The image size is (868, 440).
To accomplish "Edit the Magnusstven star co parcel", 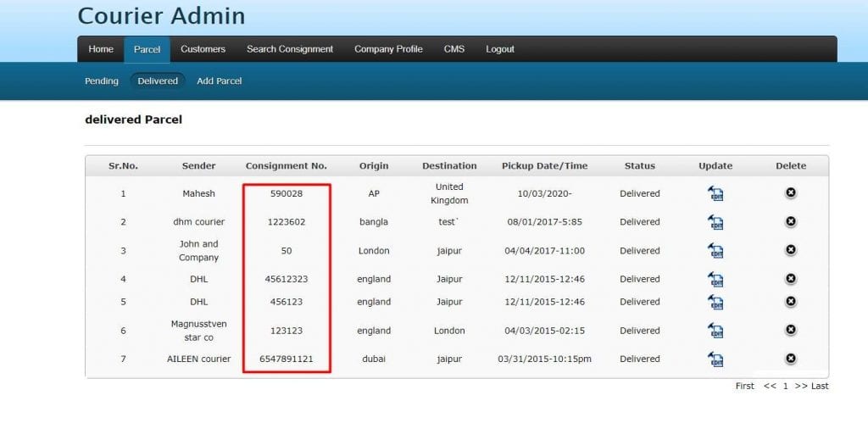I will [x=715, y=331].
